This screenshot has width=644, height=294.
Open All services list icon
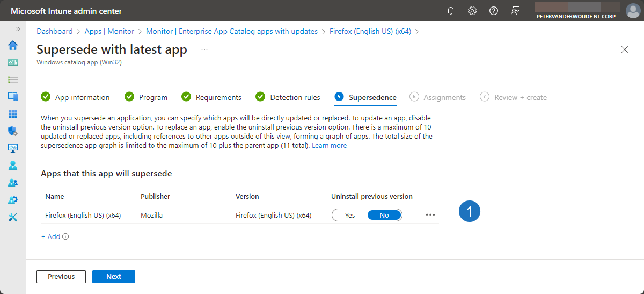coord(13,80)
